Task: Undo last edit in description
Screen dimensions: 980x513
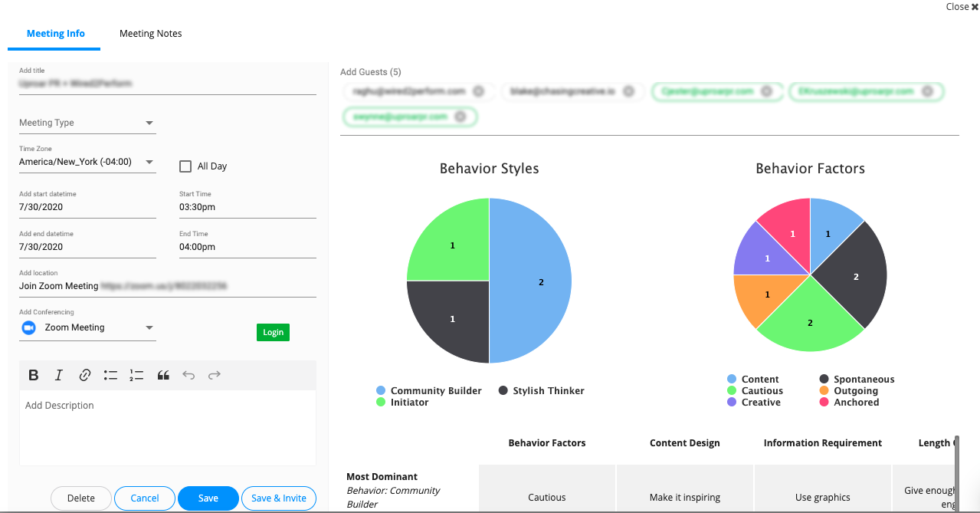Action: coord(188,375)
